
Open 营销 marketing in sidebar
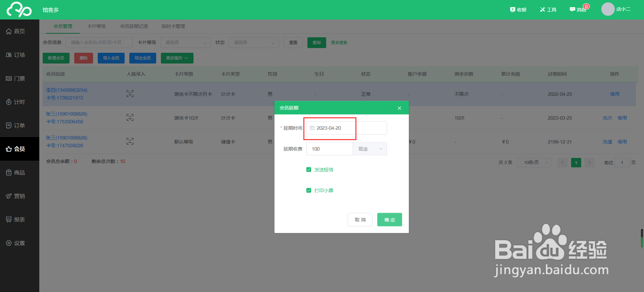19,196
